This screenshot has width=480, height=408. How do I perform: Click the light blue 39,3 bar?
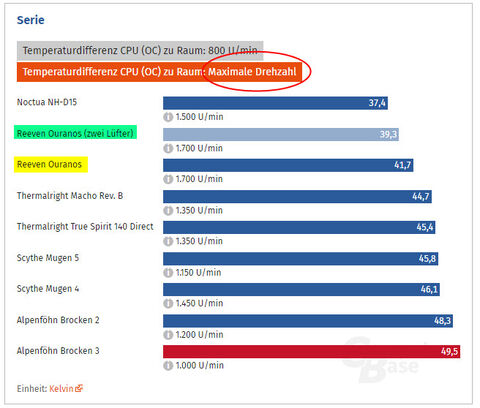tap(281, 134)
